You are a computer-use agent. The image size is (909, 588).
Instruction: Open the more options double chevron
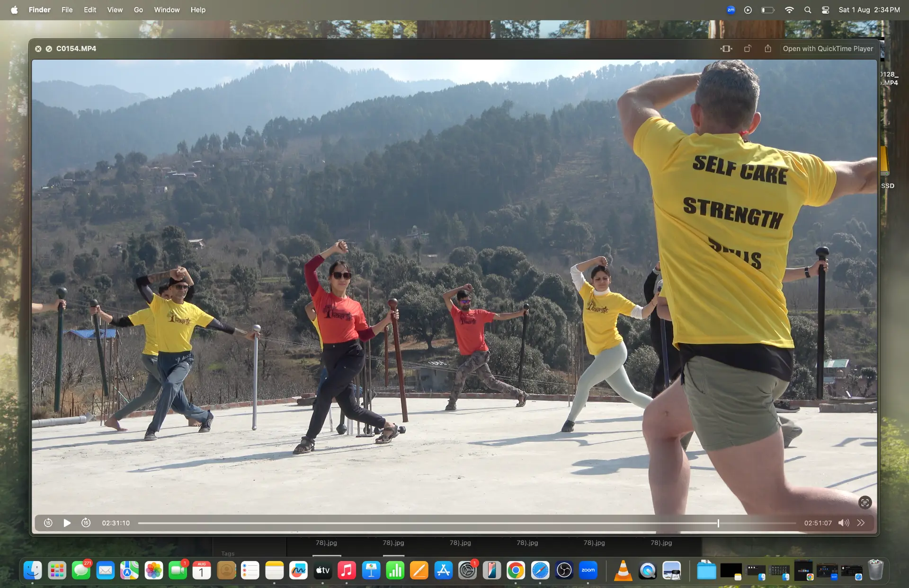coord(861,523)
